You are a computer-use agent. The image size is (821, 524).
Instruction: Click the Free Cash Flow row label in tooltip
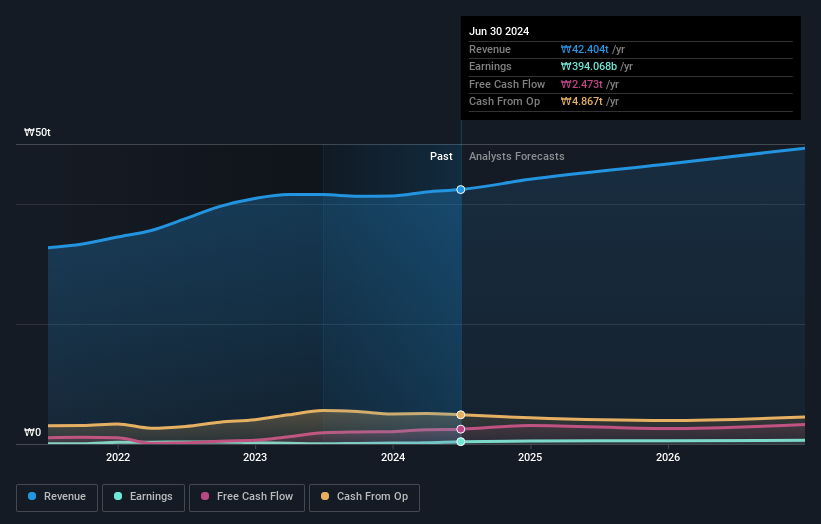(507, 84)
